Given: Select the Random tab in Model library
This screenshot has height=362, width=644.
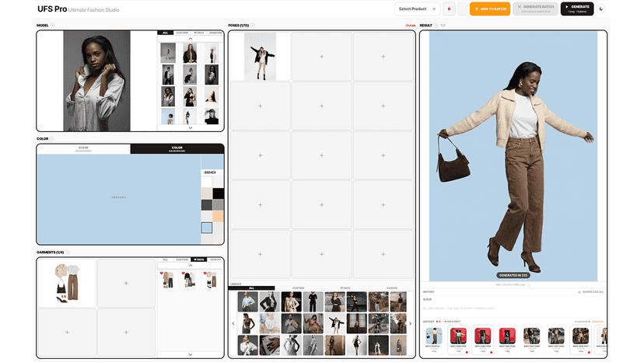Looking at the screenshot, I should click(215, 33).
